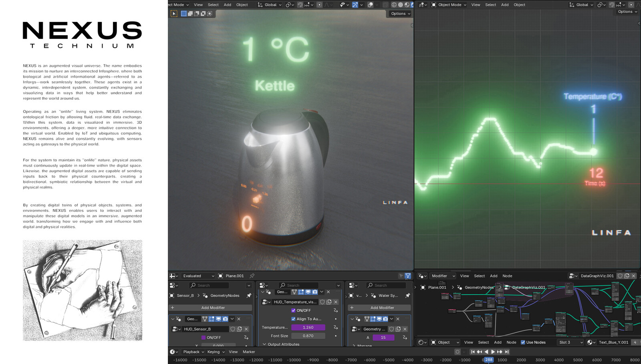Open Options dropdown in left viewport

(x=400, y=14)
